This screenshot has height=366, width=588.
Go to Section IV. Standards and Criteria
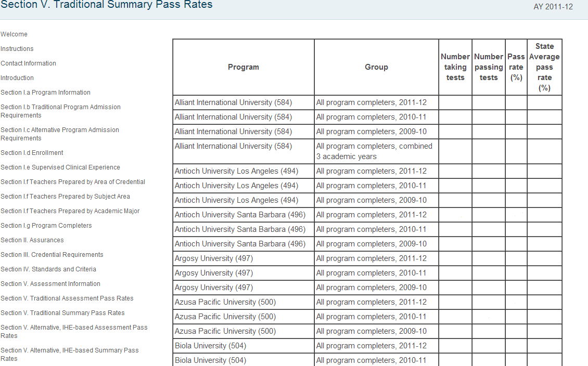pyautogui.click(x=48, y=270)
